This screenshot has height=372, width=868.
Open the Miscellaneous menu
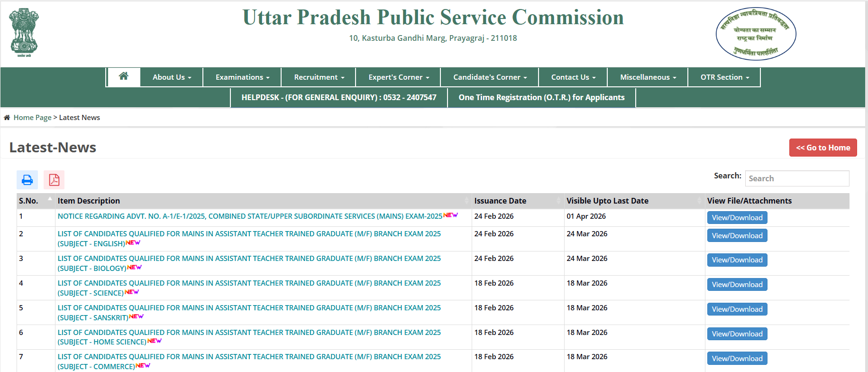648,77
